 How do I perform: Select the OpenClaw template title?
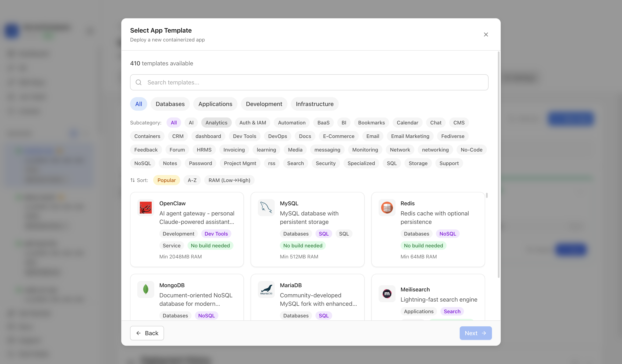pos(172,203)
